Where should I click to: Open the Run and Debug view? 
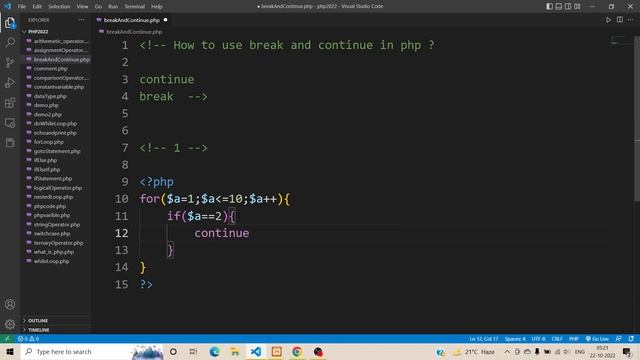[10, 82]
